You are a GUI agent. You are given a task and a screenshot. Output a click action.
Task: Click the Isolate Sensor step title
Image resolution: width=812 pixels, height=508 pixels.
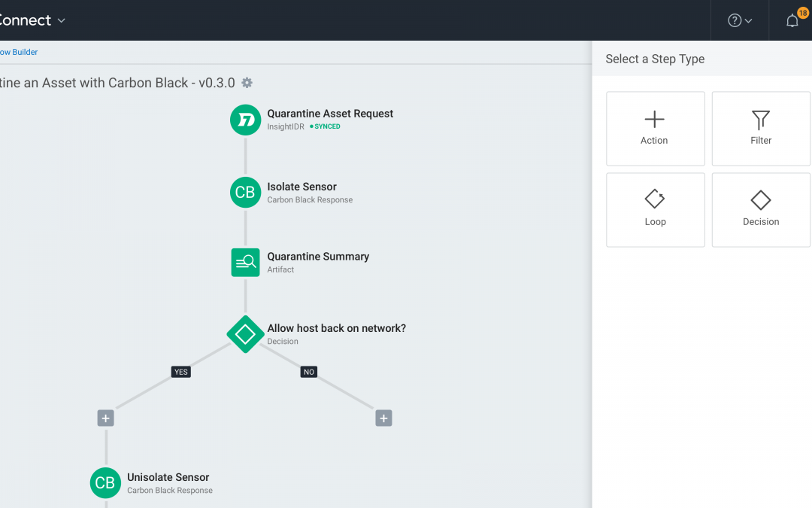(302, 187)
